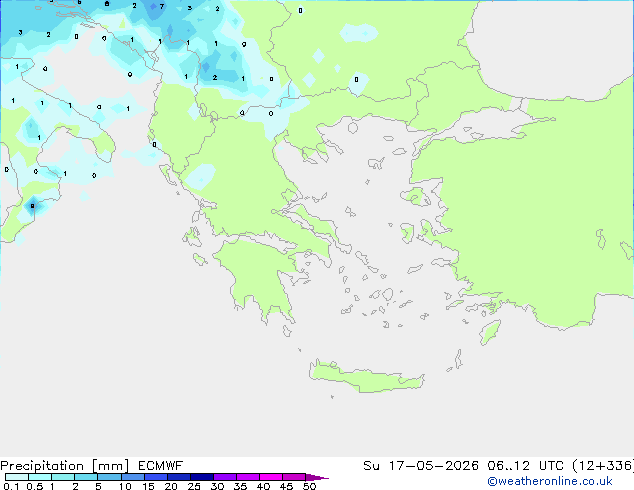This screenshot has height=490, width=634.
Task: Pick the 2–5 mm legend swatch
Action: 86,477
